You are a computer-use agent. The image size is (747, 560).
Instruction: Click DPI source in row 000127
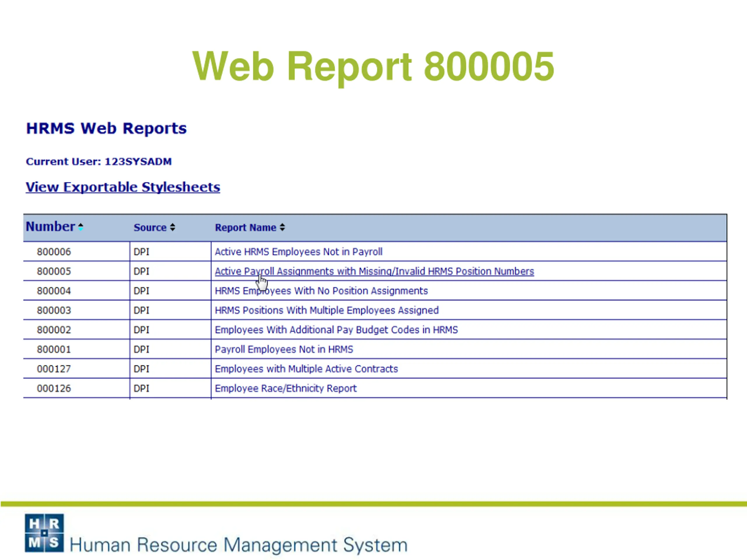tap(142, 369)
